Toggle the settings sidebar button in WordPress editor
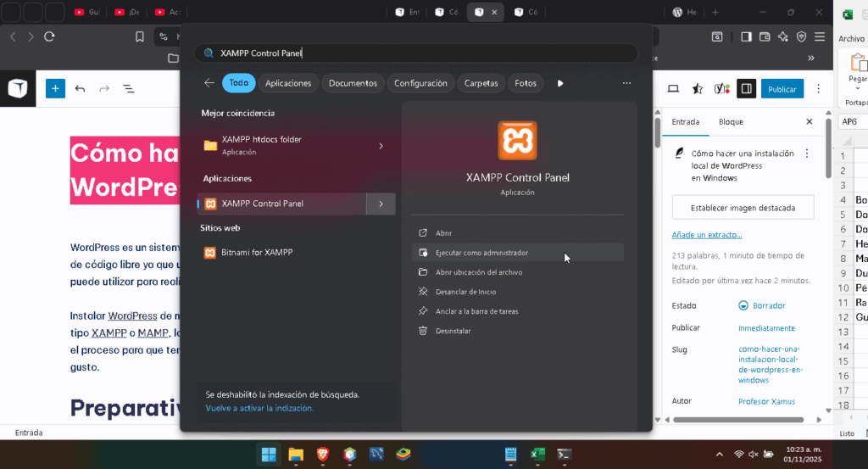868x469 pixels. click(x=746, y=88)
